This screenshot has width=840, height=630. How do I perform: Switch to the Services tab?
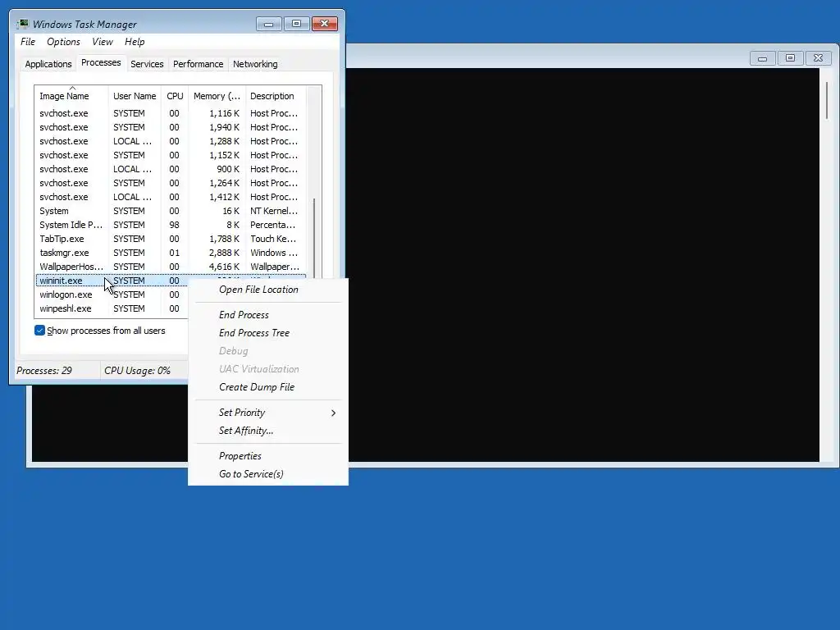[x=147, y=64]
